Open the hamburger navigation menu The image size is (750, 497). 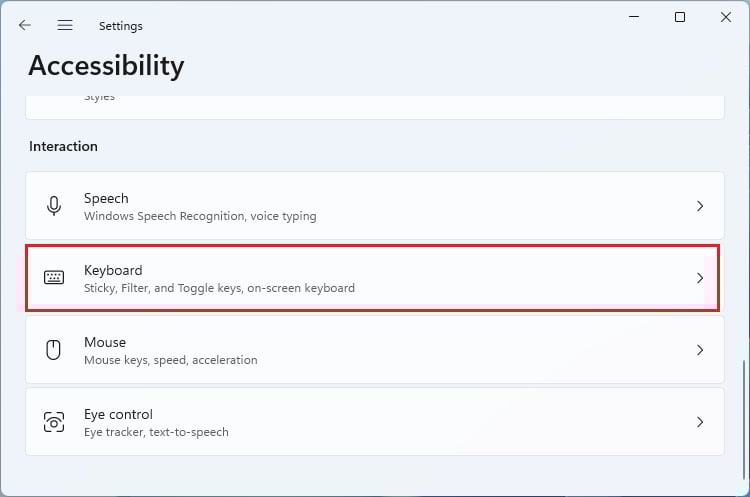click(65, 25)
